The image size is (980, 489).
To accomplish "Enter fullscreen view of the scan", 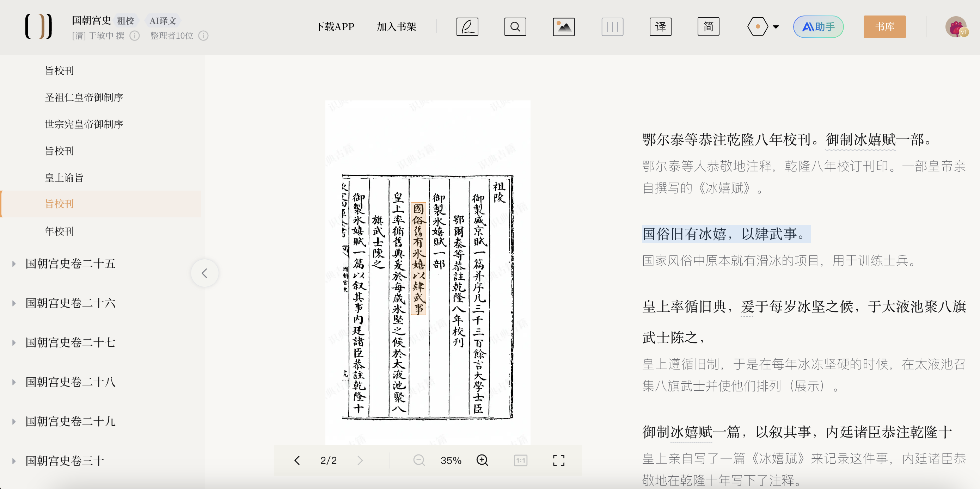I will click(558, 460).
